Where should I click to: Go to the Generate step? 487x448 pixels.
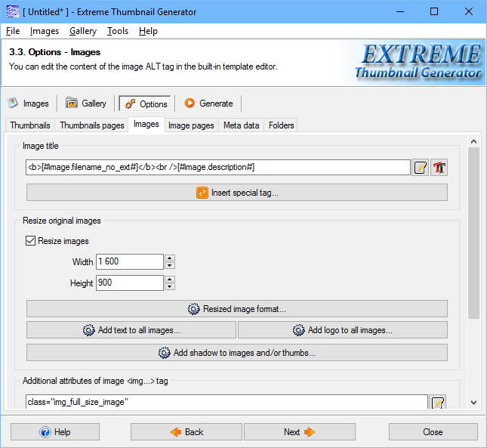click(x=208, y=104)
